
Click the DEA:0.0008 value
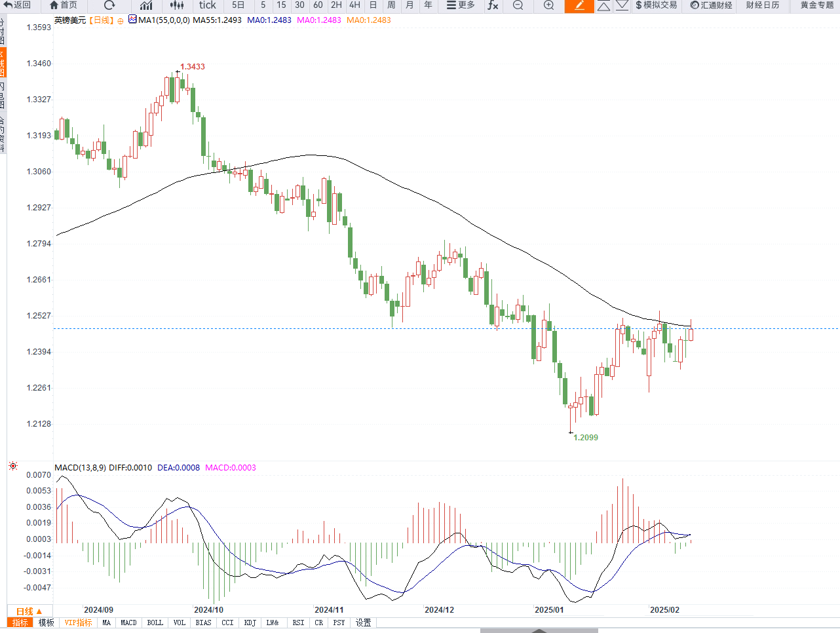[178, 468]
